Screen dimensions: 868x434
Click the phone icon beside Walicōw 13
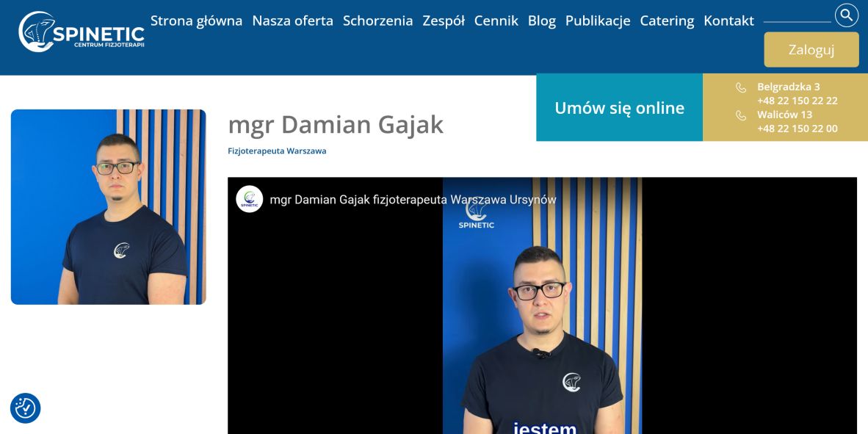click(x=741, y=115)
